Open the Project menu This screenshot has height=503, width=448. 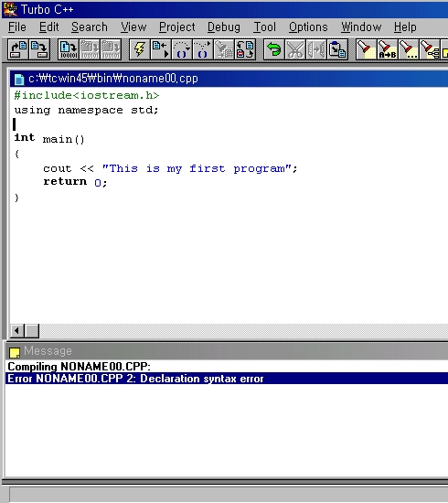pyautogui.click(x=177, y=27)
